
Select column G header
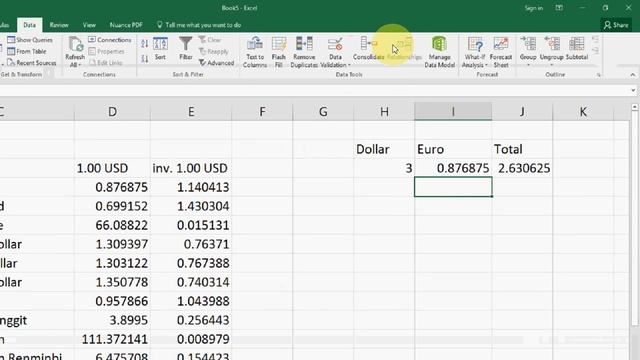coord(323,111)
